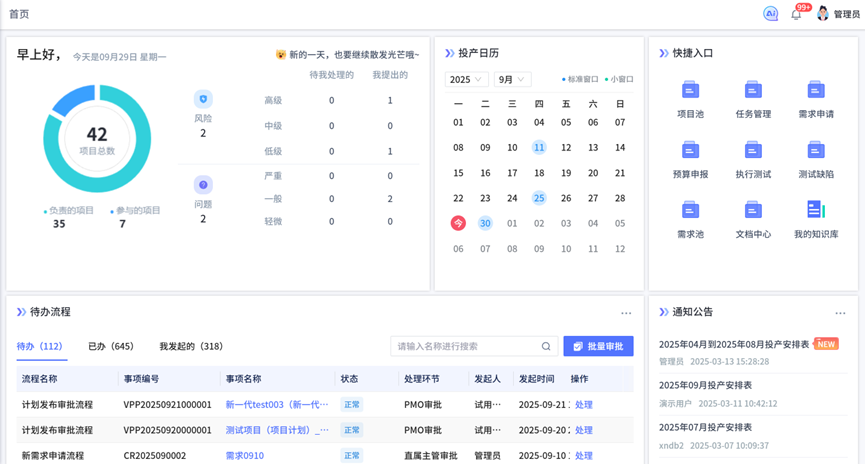The image size is (865, 464).
Task: Click the 问题 question mark icon
Action: click(x=203, y=185)
